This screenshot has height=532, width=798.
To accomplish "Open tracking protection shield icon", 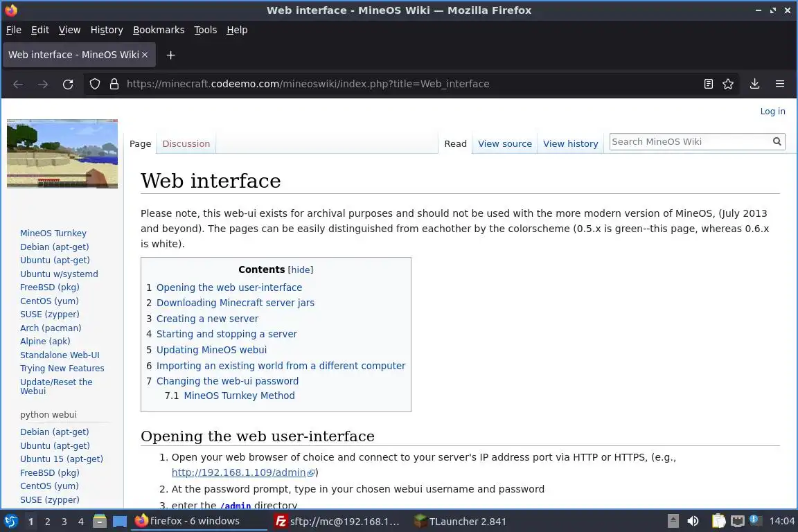I will 95,84.
